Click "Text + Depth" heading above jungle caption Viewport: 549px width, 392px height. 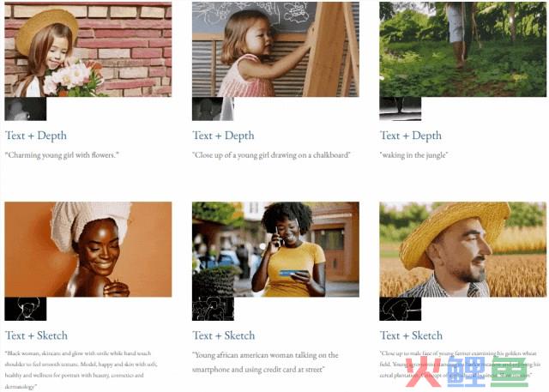pyautogui.click(x=410, y=136)
